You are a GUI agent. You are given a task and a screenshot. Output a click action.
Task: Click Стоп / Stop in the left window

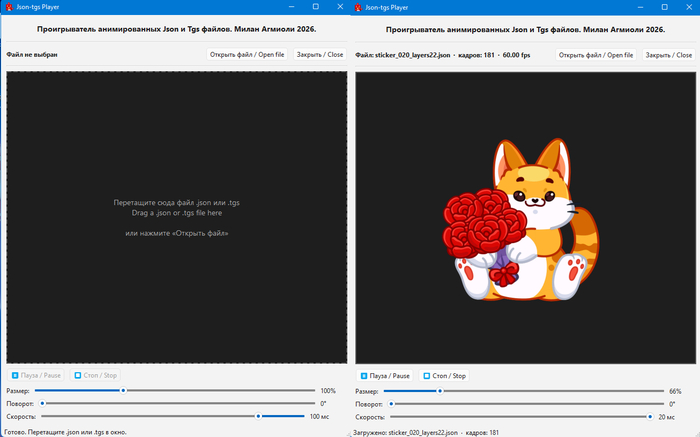(x=96, y=375)
